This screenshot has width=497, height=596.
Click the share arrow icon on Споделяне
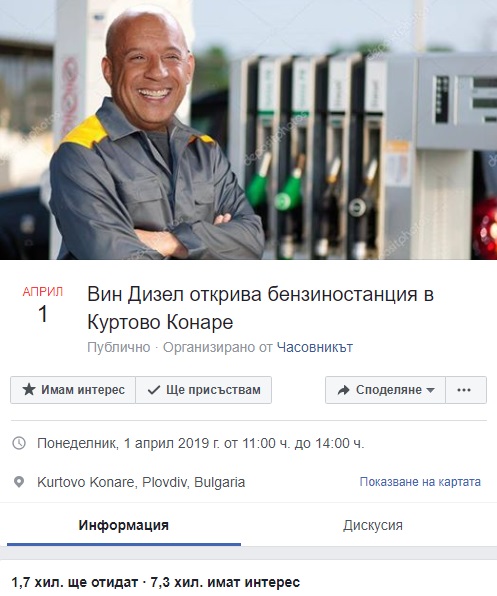(x=343, y=390)
